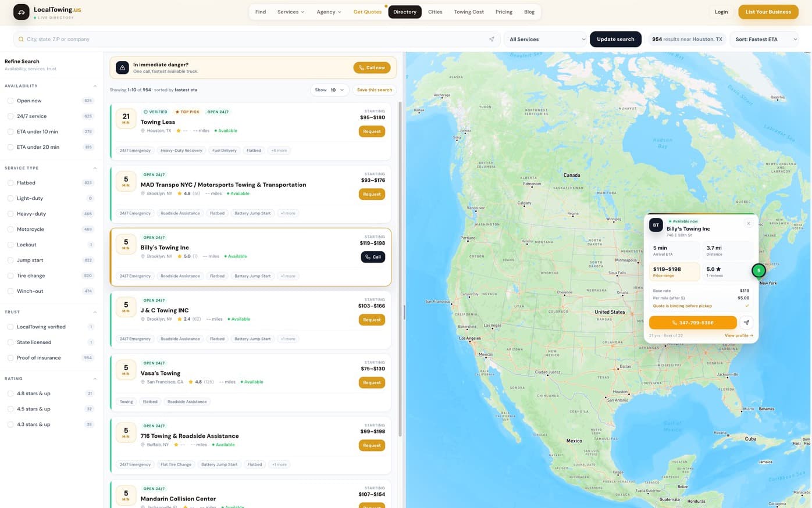This screenshot has height=508, width=812.
Task: Select the Flatbed service type checkbox
Action: pyautogui.click(x=10, y=183)
